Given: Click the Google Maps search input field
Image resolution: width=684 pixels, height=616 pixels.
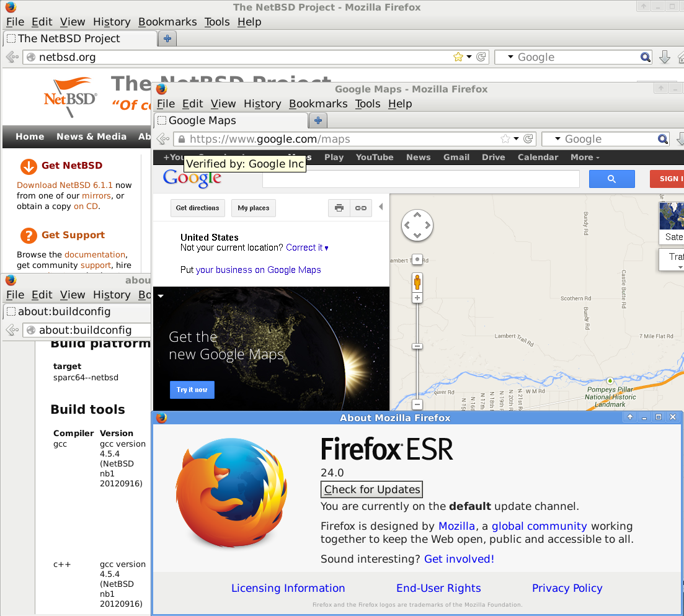Looking at the screenshot, I should click(421, 179).
